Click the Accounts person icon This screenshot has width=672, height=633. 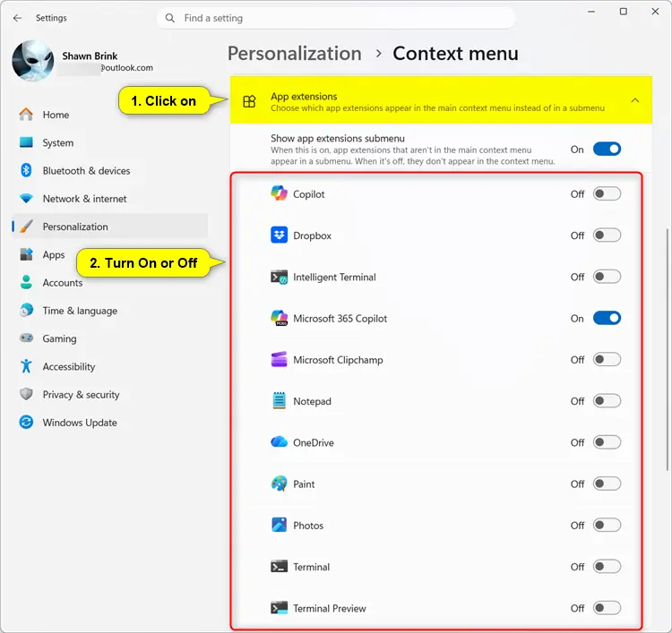tap(26, 282)
